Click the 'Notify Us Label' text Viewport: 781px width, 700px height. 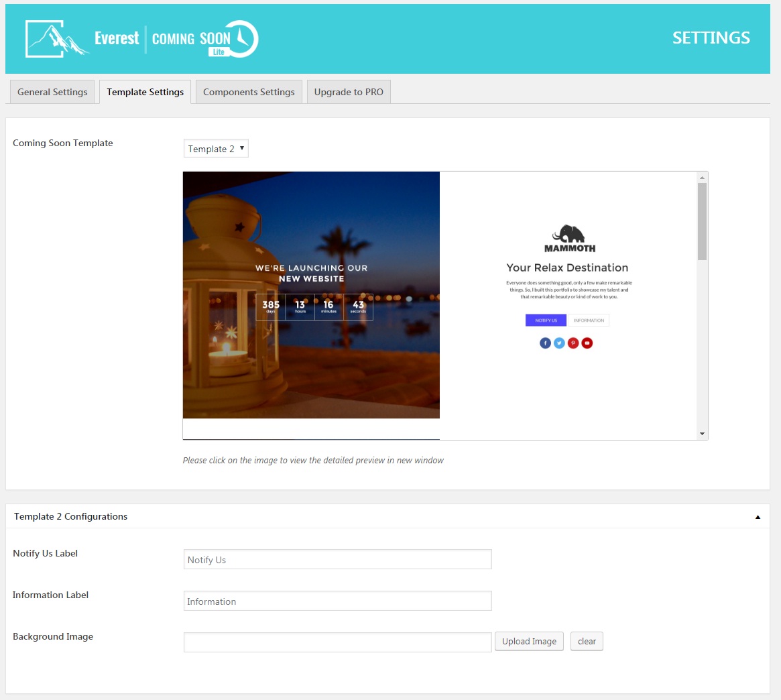click(x=45, y=553)
